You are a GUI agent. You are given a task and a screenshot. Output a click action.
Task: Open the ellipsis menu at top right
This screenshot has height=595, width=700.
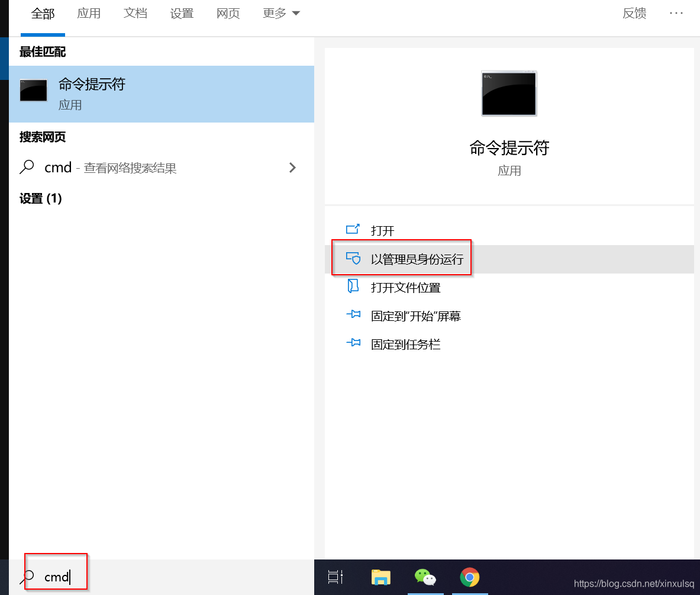pyautogui.click(x=676, y=13)
